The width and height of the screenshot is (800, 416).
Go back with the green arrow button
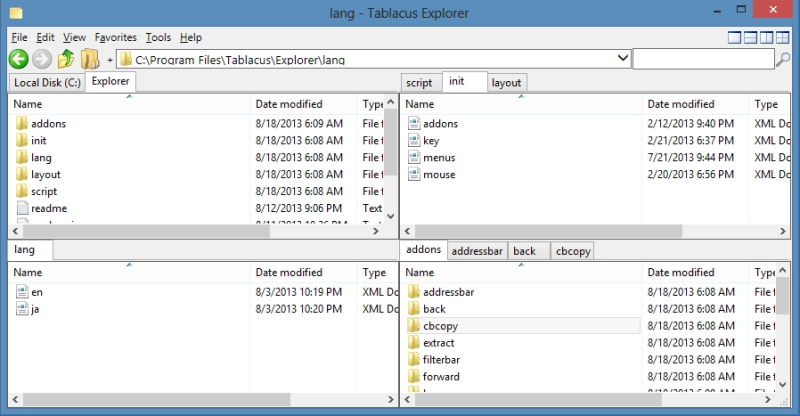pos(19,59)
